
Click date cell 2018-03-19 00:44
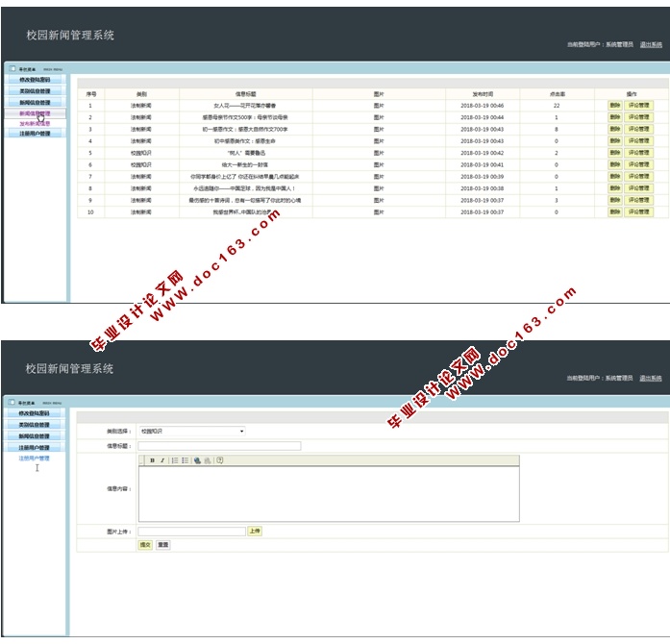(x=483, y=117)
